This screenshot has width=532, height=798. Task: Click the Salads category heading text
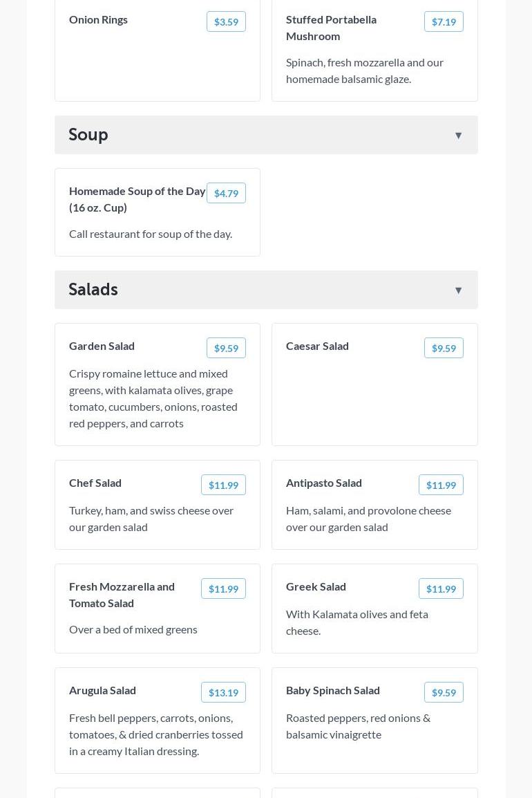(93, 289)
